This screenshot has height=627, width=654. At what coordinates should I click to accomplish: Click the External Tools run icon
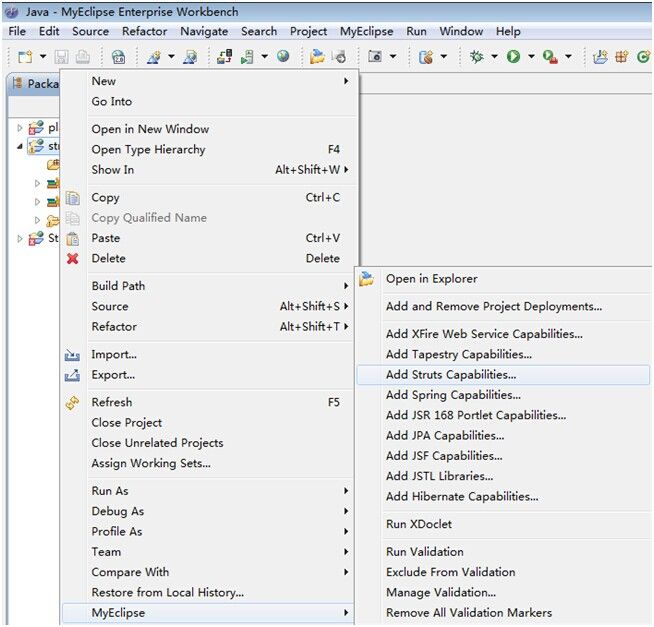(x=550, y=56)
